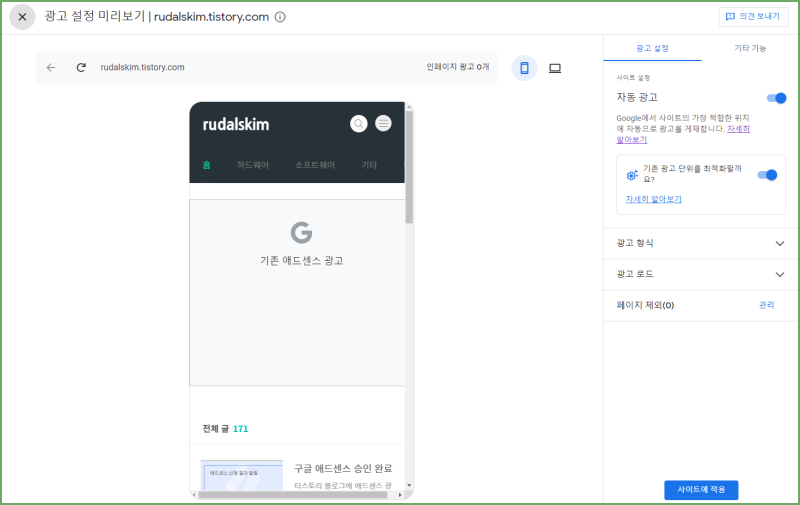This screenshot has width=800, height=505.
Task: Click the 인페이지 광고 0개 text
Action: tap(458, 67)
